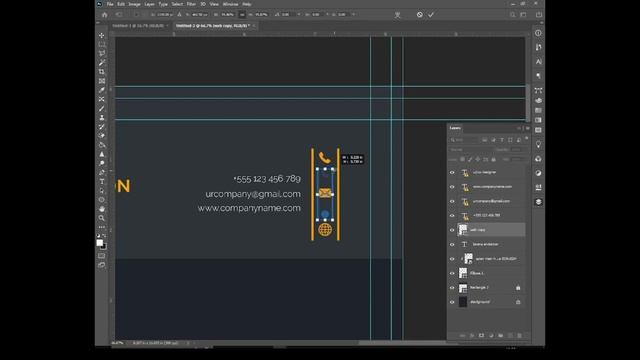Hide the Rectangle 1 layer
This screenshot has width=640, height=360.
pyautogui.click(x=452, y=288)
